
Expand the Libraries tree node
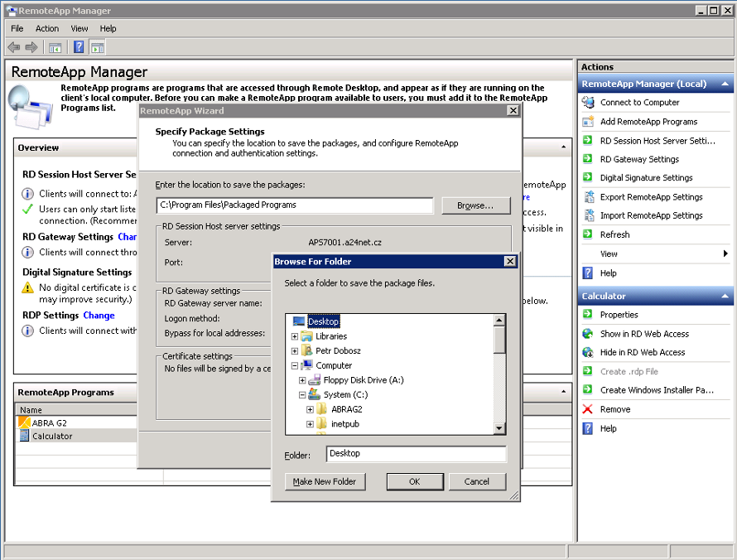pyautogui.click(x=295, y=336)
